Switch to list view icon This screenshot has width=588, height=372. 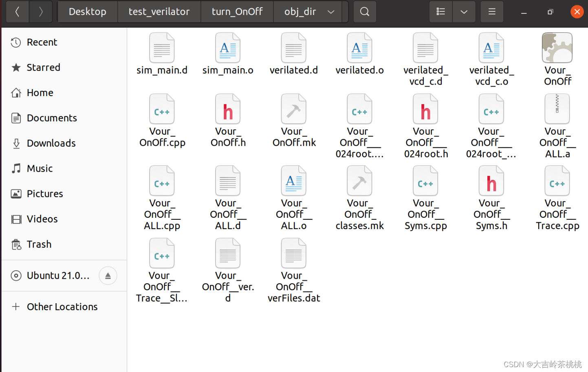[441, 12]
